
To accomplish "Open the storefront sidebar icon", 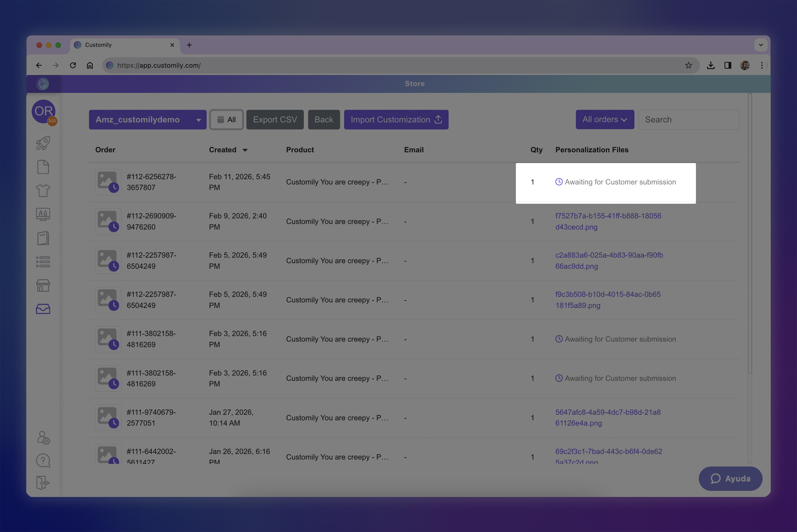I will [x=43, y=285].
